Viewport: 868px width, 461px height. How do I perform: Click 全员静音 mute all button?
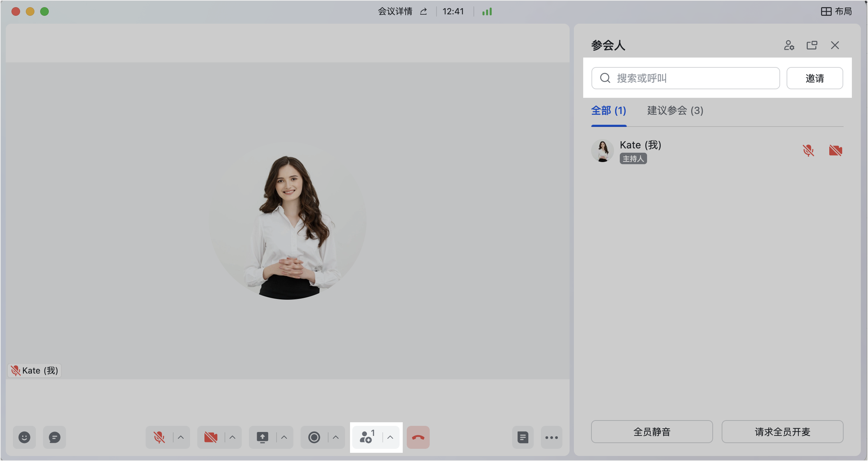652,432
